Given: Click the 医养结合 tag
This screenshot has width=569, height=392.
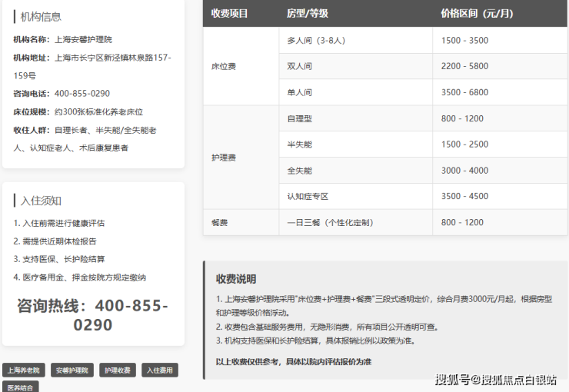Looking at the screenshot, I should tap(20, 387).
